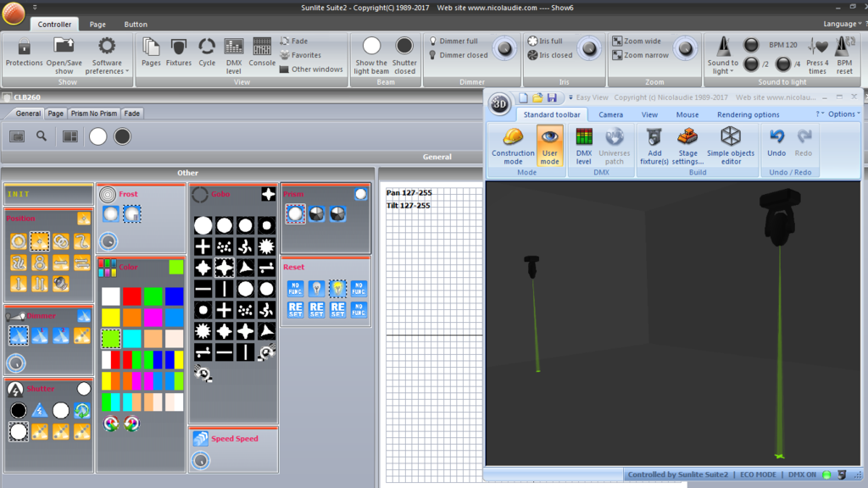
Task: Open Sound to light dropdown
Action: [722, 55]
